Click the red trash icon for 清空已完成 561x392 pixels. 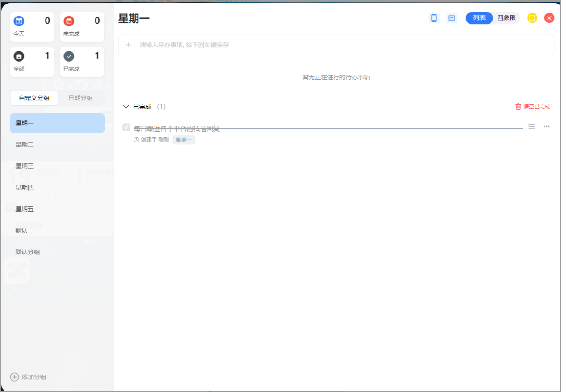[x=518, y=107]
